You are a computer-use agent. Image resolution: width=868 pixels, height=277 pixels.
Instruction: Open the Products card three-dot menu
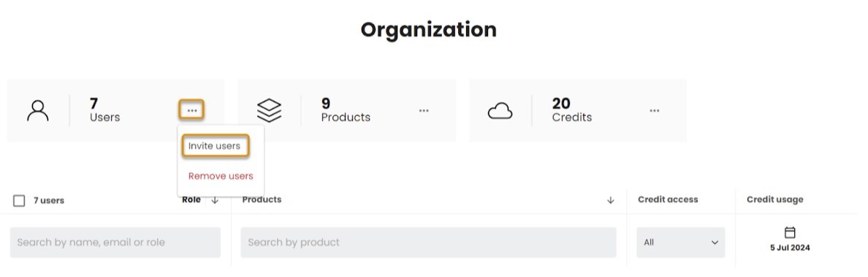click(424, 110)
